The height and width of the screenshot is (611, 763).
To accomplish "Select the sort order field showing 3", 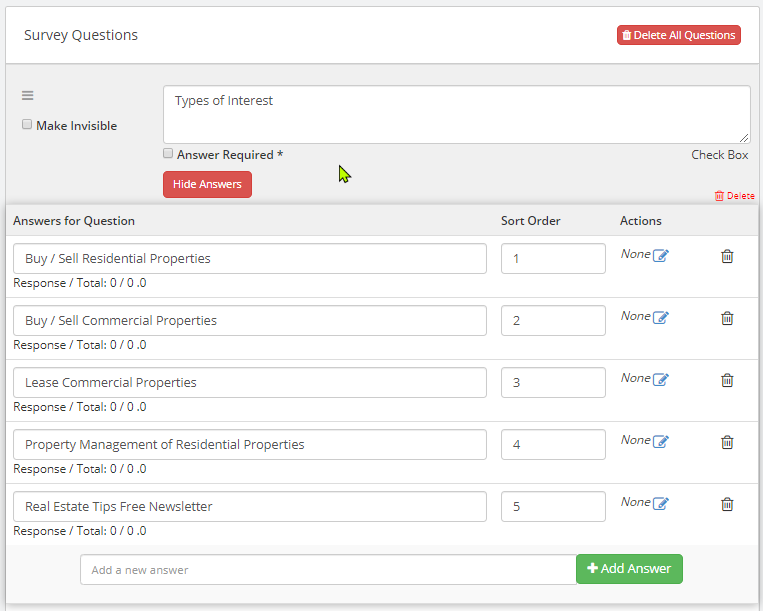I will (553, 382).
